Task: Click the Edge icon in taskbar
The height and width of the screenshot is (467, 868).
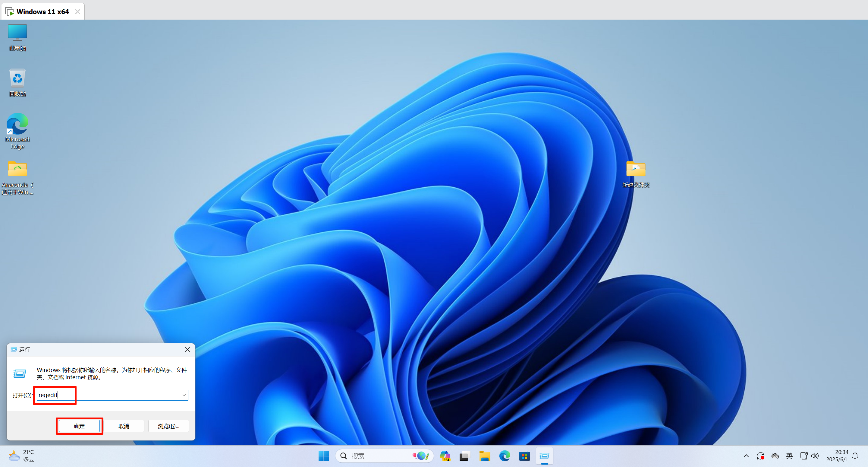Action: (x=505, y=456)
